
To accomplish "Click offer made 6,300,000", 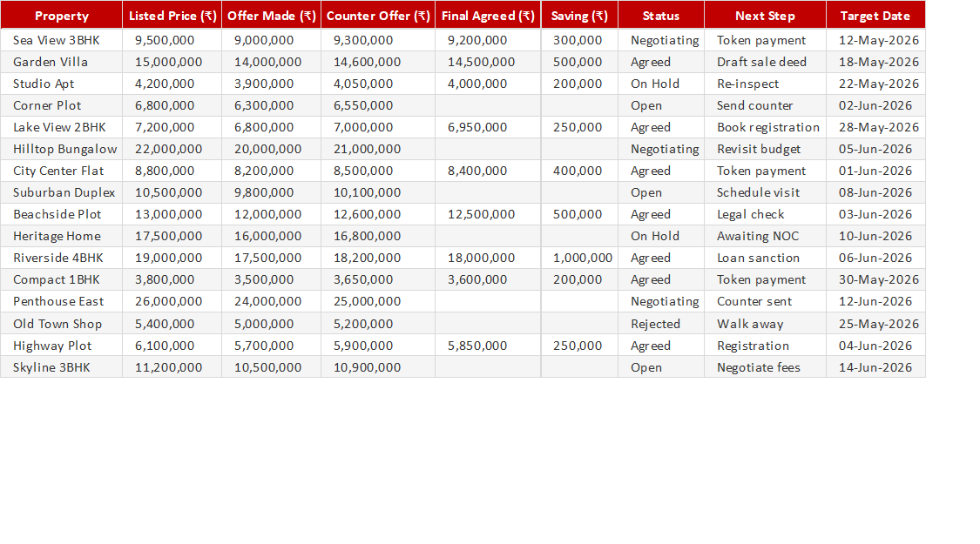I will [271, 105].
